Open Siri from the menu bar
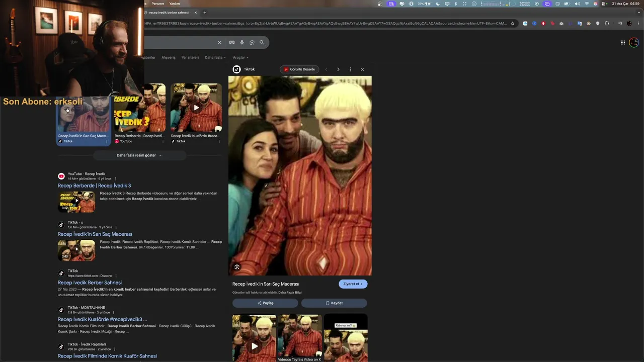This screenshot has height=362, width=644. pos(596,4)
